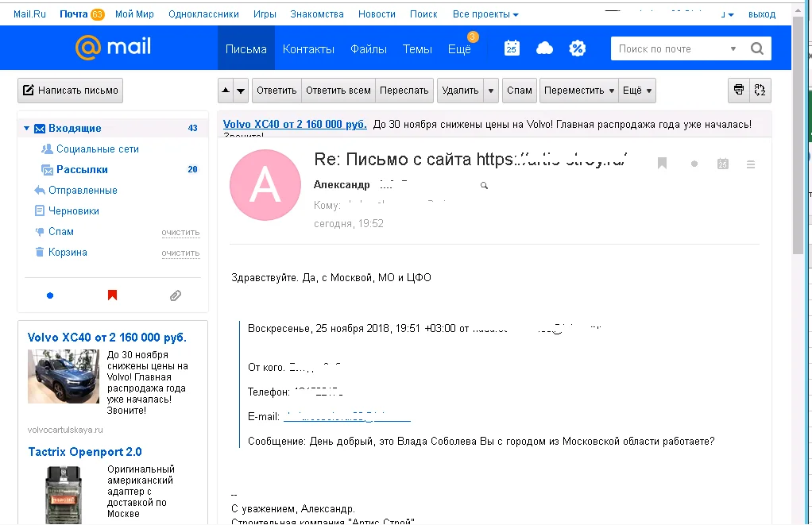
Task: Open Все проекты dropdown
Action: 485,14
